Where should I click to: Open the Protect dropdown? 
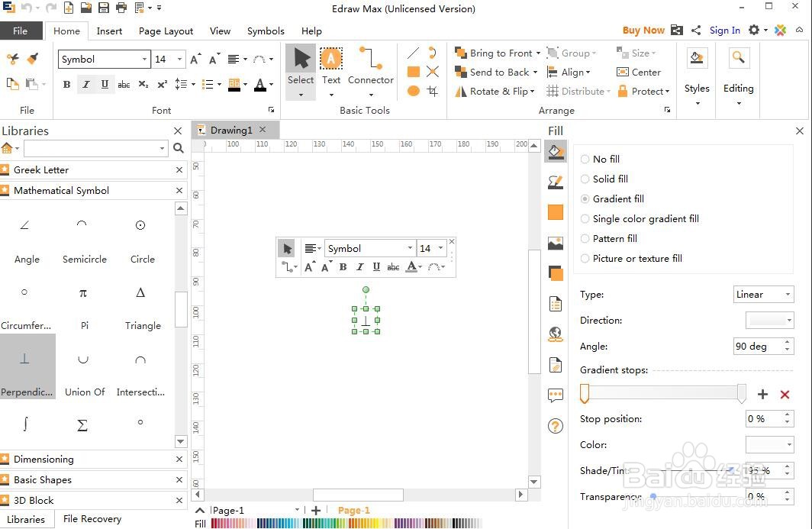point(643,91)
